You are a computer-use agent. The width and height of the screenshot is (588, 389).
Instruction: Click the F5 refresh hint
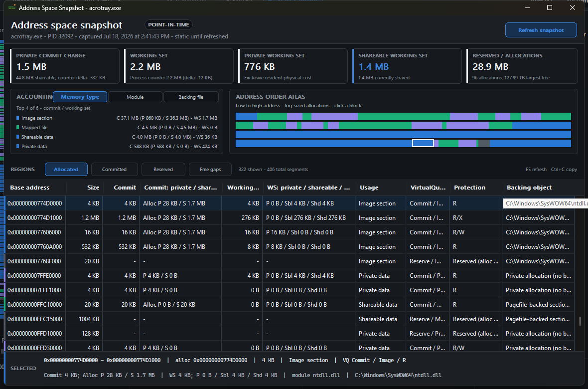click(536, 170)
